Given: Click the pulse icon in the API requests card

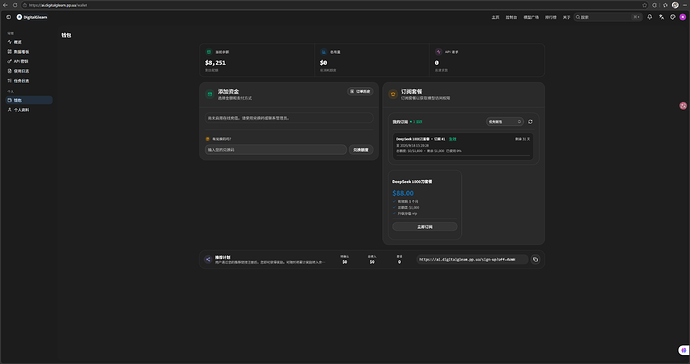Looking at the screenshot, I should [438, 52].
